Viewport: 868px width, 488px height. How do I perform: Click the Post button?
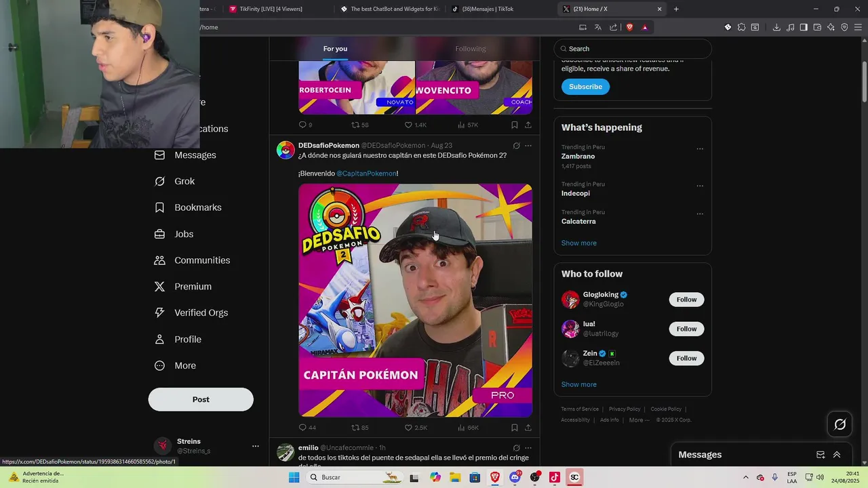tap(201, 399)
